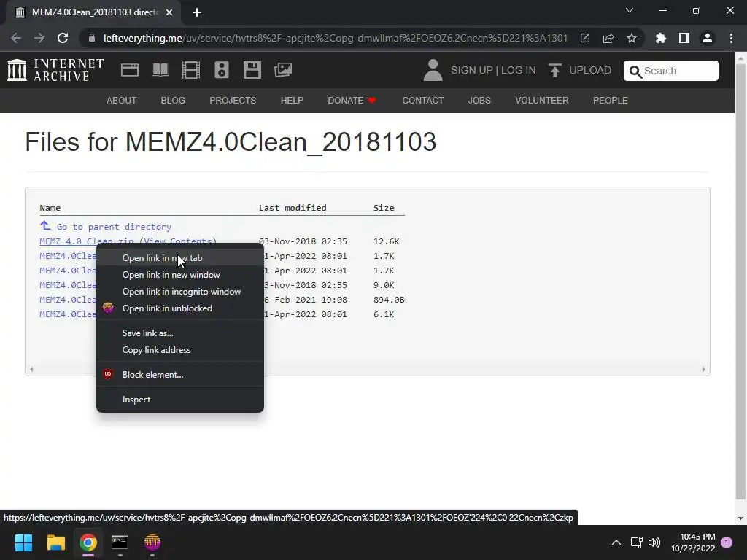Viewport: 747px width, 560px height.
Task: Click the Archive search field
Action: 671,71
